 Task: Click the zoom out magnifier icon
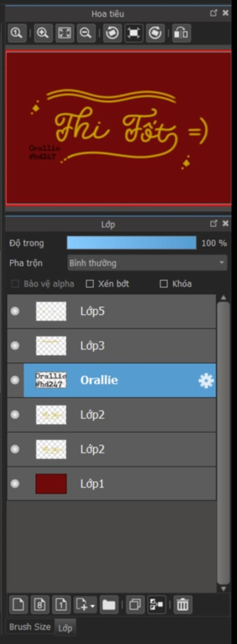click(x=86, y=33)
